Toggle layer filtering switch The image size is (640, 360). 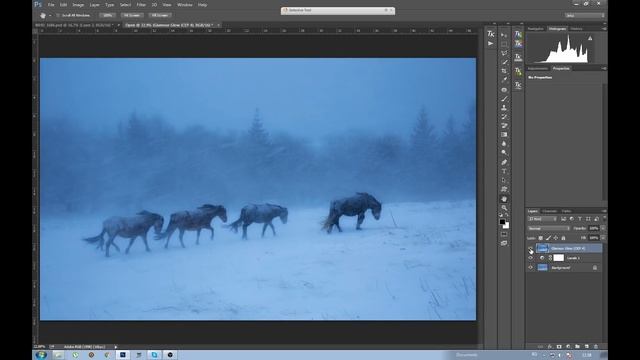pos(604,218)
